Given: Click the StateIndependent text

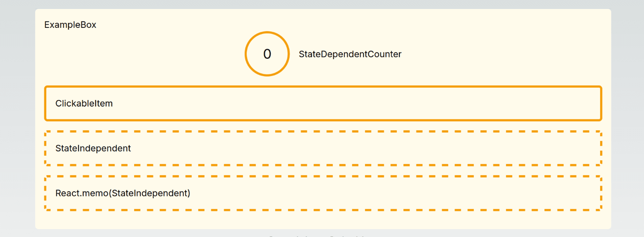Looking at the screenshot, I should tap(93, 148).
